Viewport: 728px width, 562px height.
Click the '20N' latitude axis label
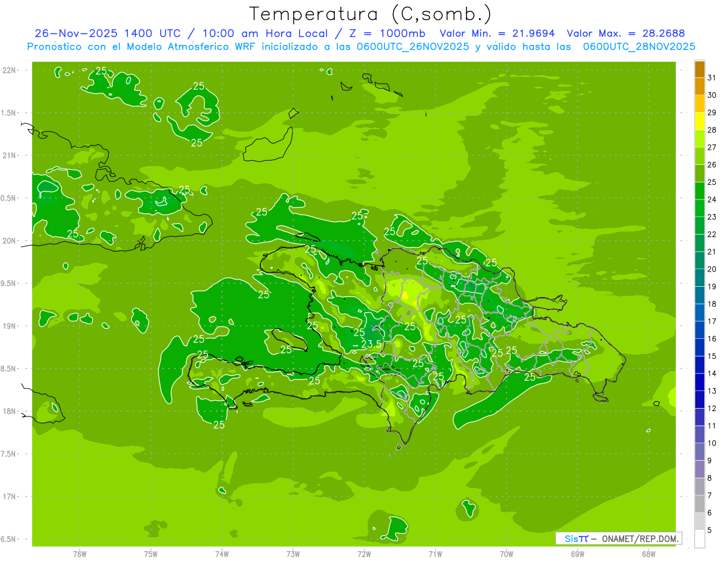9,241
